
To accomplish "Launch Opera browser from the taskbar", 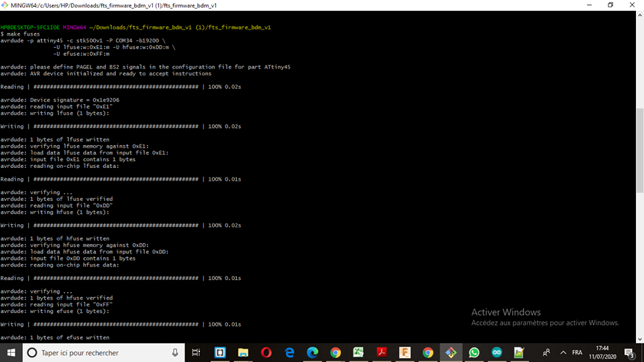I will [x=266, y=353].
